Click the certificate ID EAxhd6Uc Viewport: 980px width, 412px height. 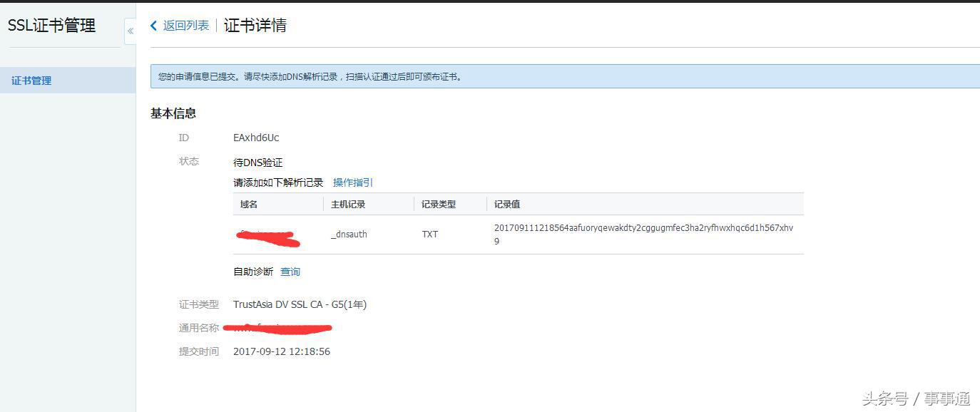coord(256,137)
